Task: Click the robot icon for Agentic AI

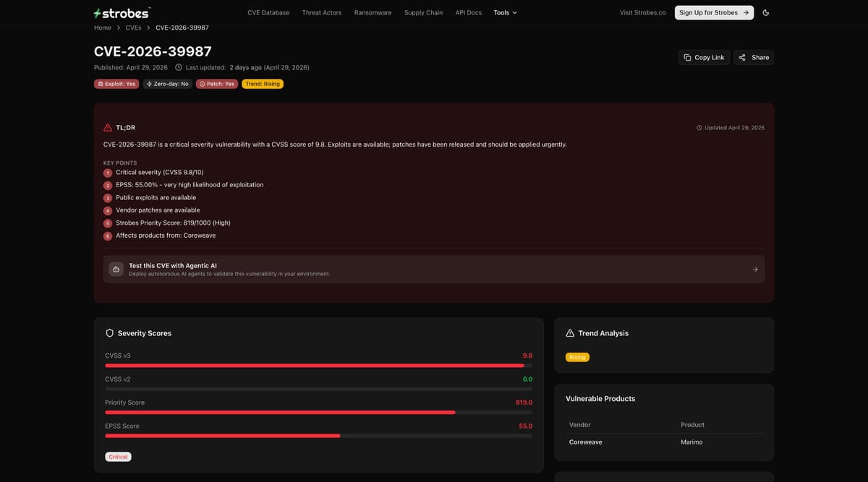Action: tap(116, 269)
